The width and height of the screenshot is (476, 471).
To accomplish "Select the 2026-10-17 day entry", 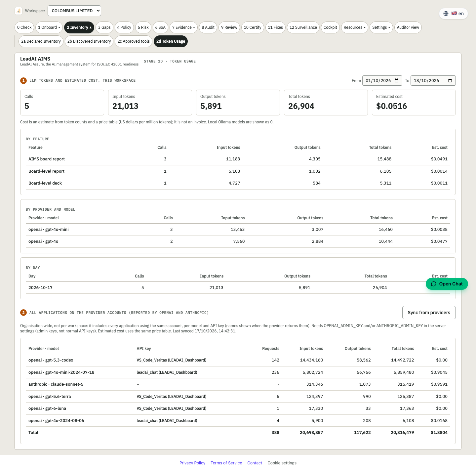I will click(x=40, y=288).
